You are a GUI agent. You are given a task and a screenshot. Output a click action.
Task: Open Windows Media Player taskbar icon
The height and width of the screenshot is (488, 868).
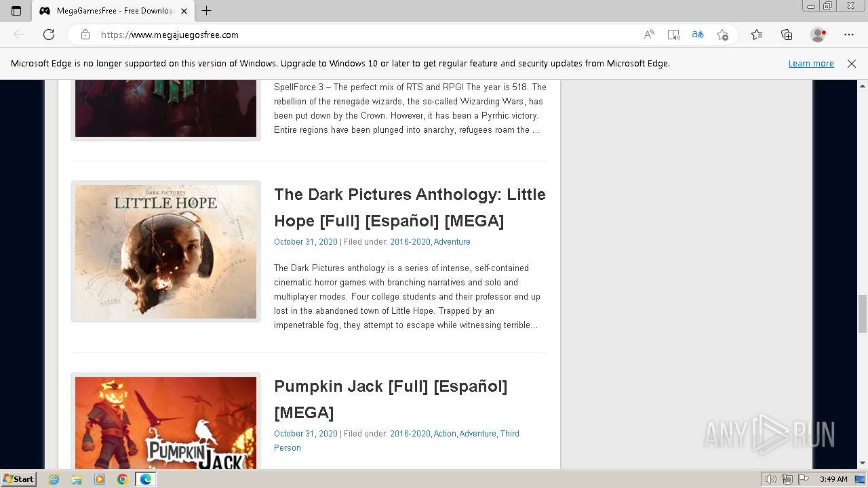[100, 479]
